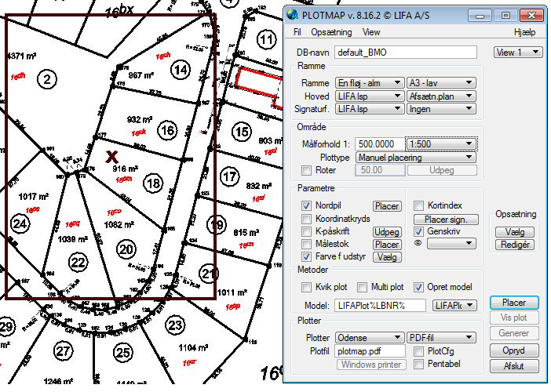Open the Hjælp menu
This screenshot has height=392, width=551.
[x=524, y=32]
